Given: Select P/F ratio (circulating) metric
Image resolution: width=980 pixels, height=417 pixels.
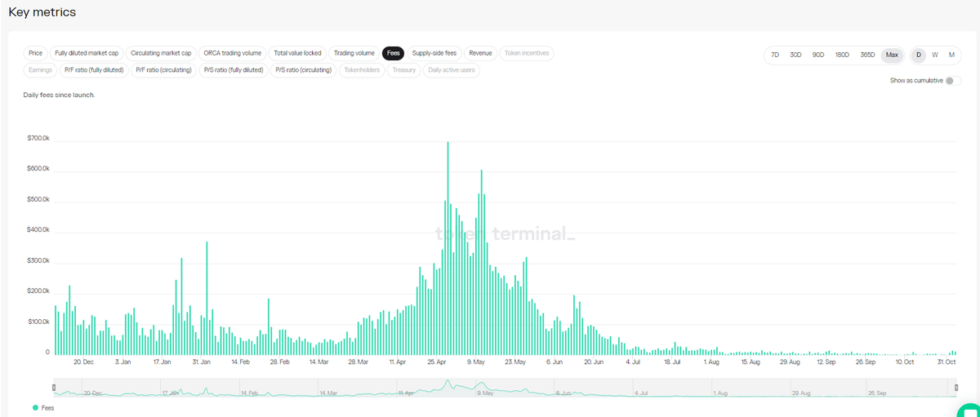Looking at the screenshot, I should (163, 70).
